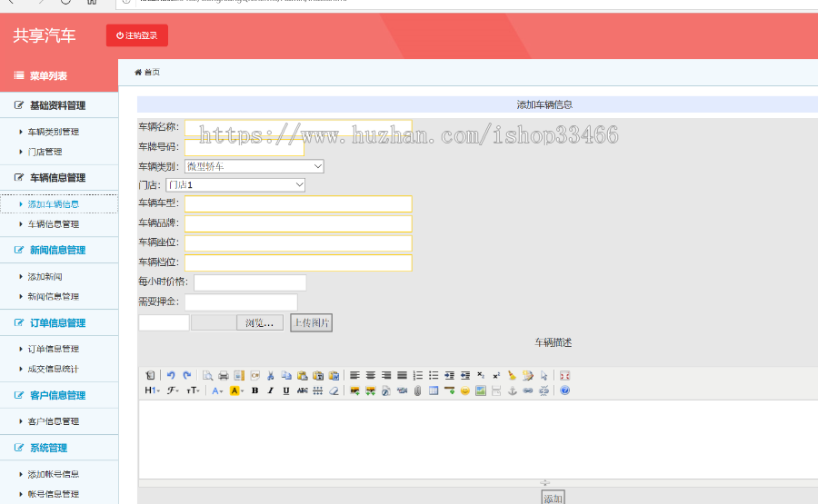818x504 pixels.
Task: Open the editor help about icon
Action: pos(564,390)
